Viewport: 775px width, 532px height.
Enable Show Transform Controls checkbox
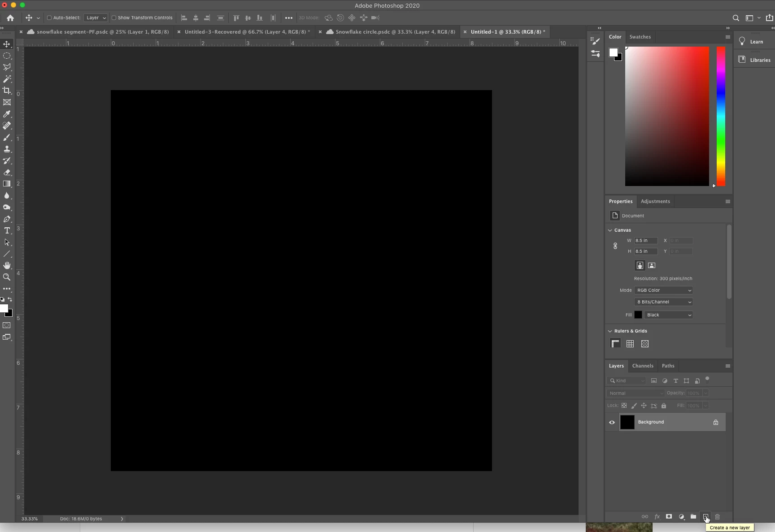pyautogui.click(x=114, y=18)
